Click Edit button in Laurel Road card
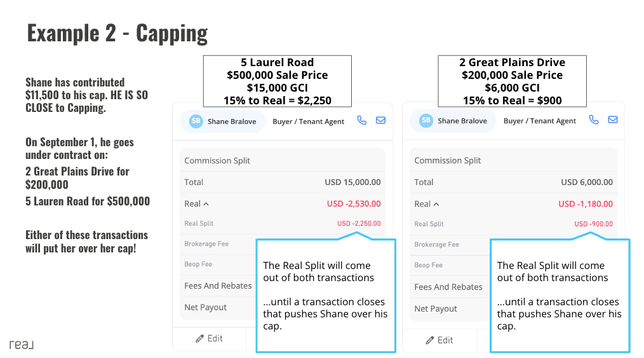Viewport: 644px width, 358px height. click(x=209, y=339)
